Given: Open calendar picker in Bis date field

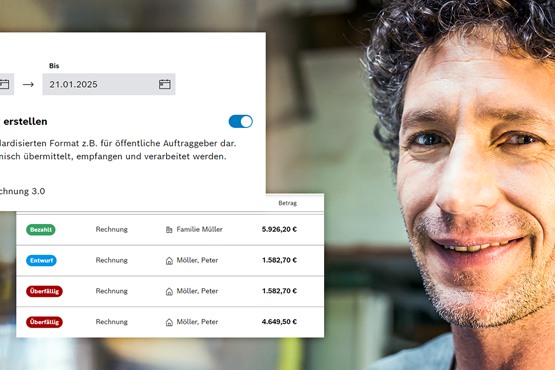Looking at the screenshot, I should coord(165,84).
